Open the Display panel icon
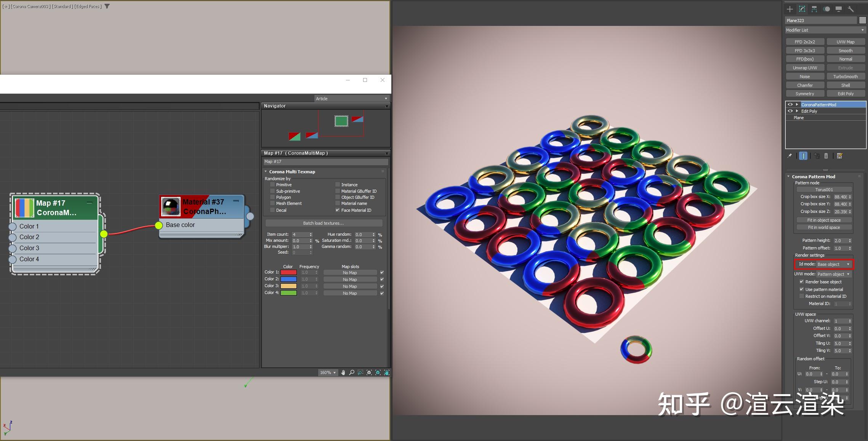The height and width of the screenshot is (441, 868). (839, 9)
